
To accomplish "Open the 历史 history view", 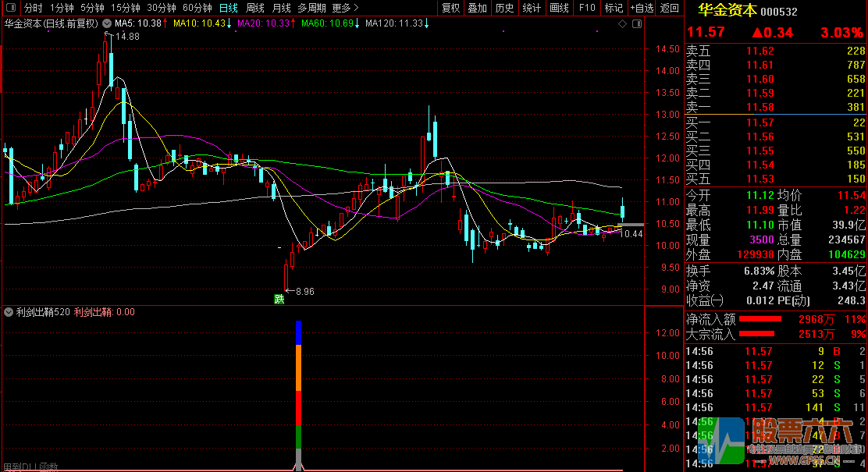I will click(x=504, y=8).
